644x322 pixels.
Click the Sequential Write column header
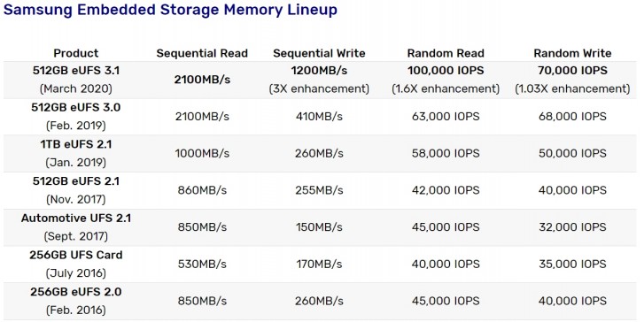pyautogui.click(x=319, y=53)
